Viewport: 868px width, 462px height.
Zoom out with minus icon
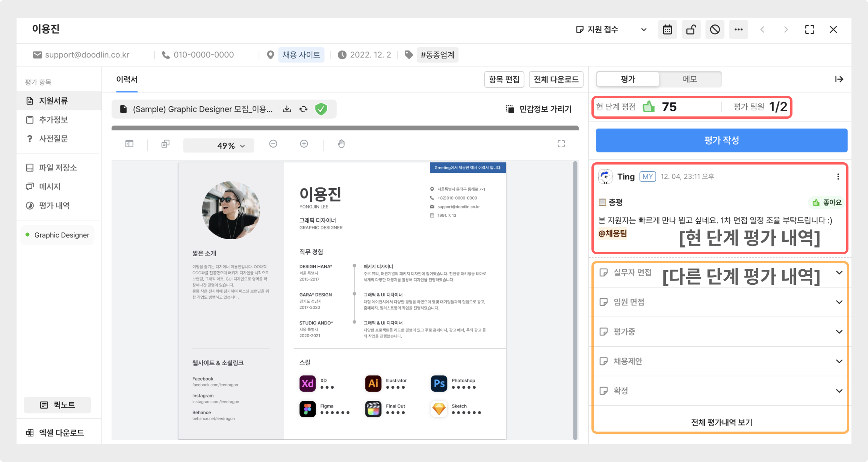click(x=273, y=144)
